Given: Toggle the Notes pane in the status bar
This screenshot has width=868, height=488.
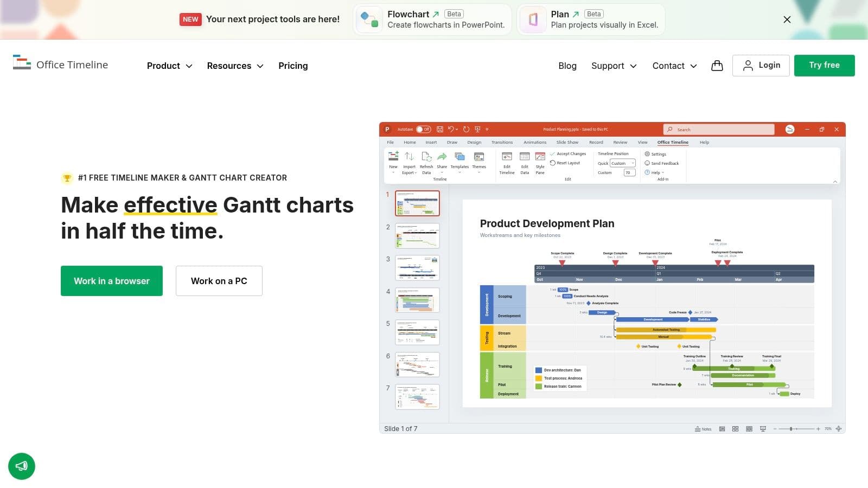Looking at the screenshot, I should click(x=704, y=428).
